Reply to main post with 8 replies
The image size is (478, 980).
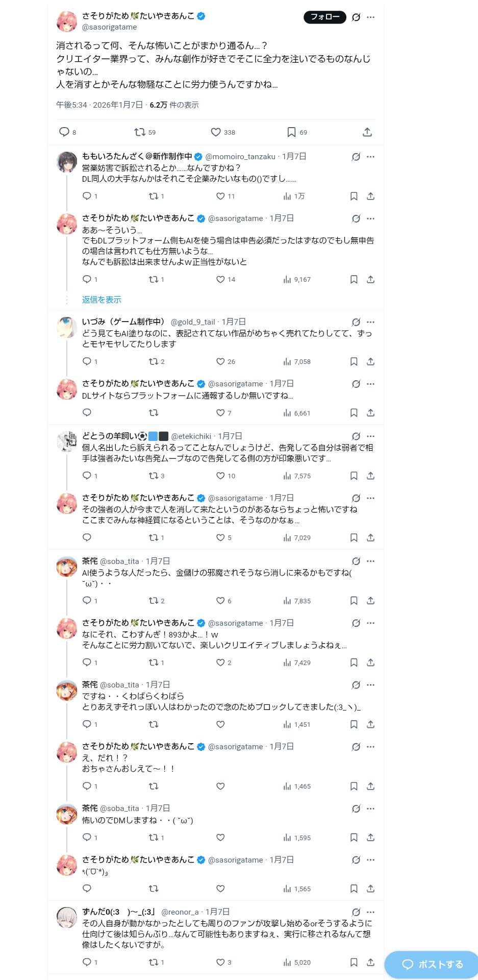pyautogui.click(x=64, y=132)
